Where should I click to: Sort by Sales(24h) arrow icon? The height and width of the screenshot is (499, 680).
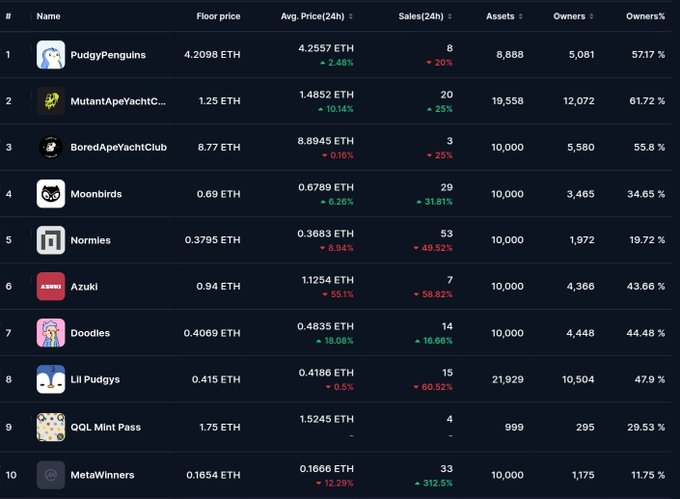(450, 16)
